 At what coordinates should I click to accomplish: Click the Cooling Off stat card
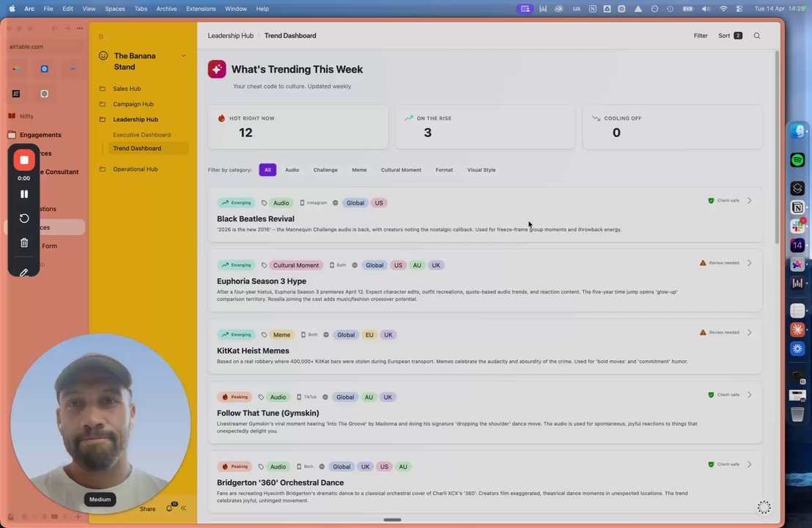coord(672,127)
